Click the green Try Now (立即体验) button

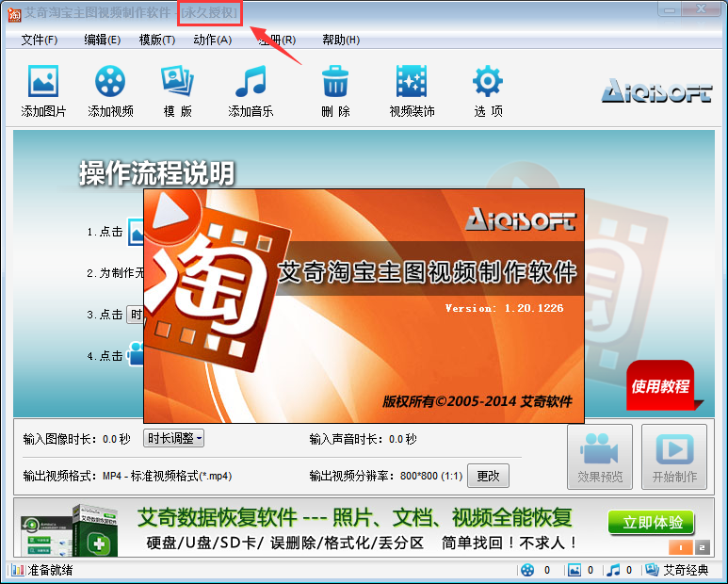tap(652, 523)
